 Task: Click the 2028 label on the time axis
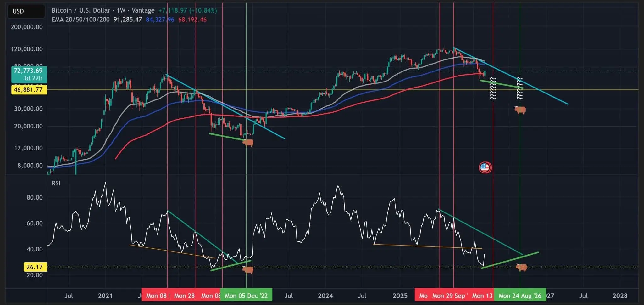point(620,296)
